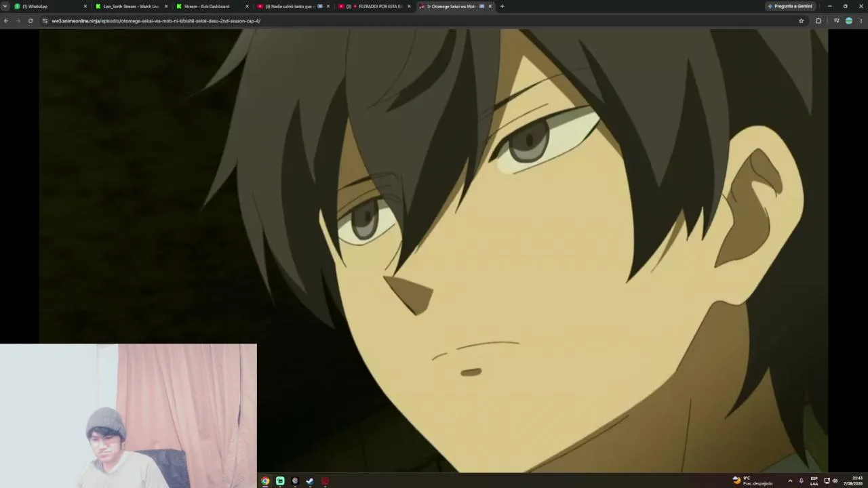The image size is (868, 488).
Task: Open the clock and calendar at 21:43
Action: coord(854,481)
